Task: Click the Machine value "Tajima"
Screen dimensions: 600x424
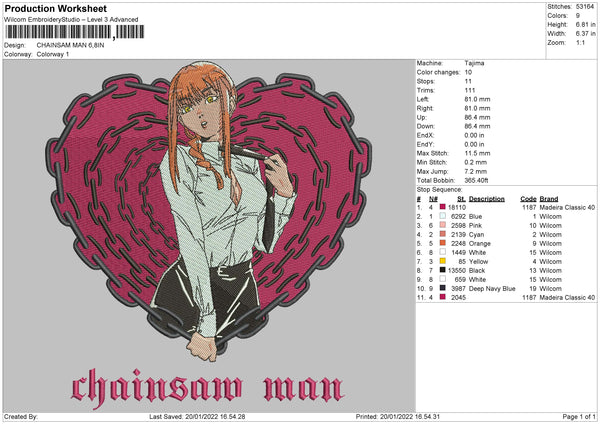Action: point(474,63)
